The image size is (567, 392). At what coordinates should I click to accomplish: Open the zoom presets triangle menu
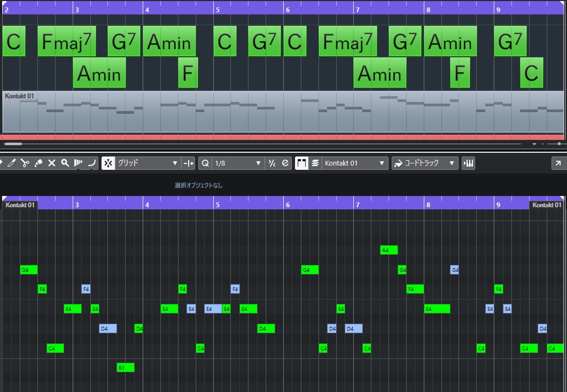click(x=534, y=144)
